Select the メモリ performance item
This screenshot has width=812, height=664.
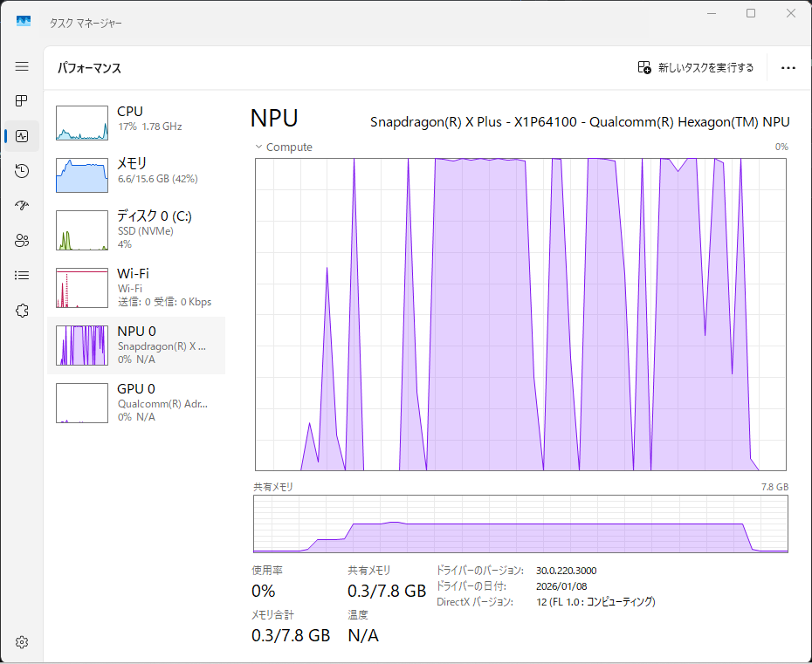136,175
